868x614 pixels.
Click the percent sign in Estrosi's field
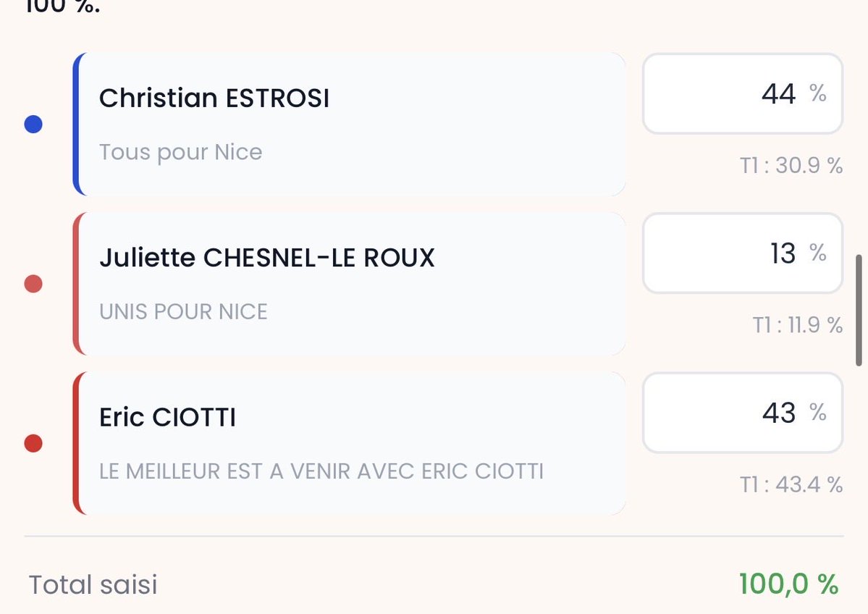click(x=818, y=93)
